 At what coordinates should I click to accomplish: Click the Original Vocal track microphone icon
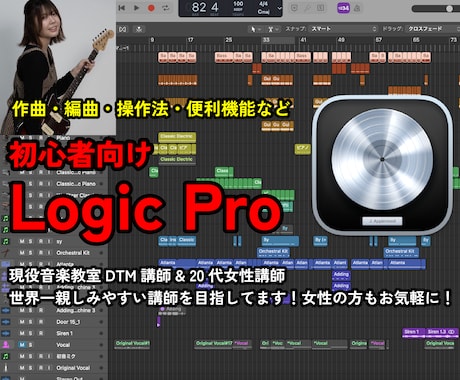[x=5, y=368]
